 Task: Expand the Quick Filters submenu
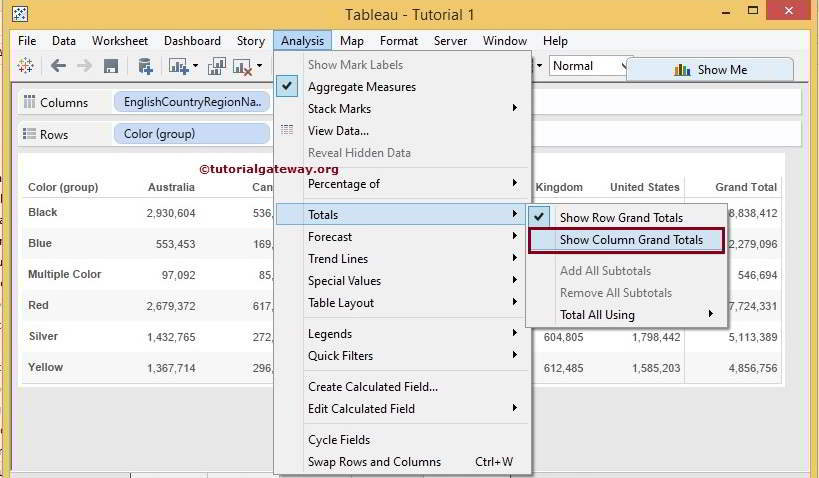pyautogui.click(x=515, y=355)
